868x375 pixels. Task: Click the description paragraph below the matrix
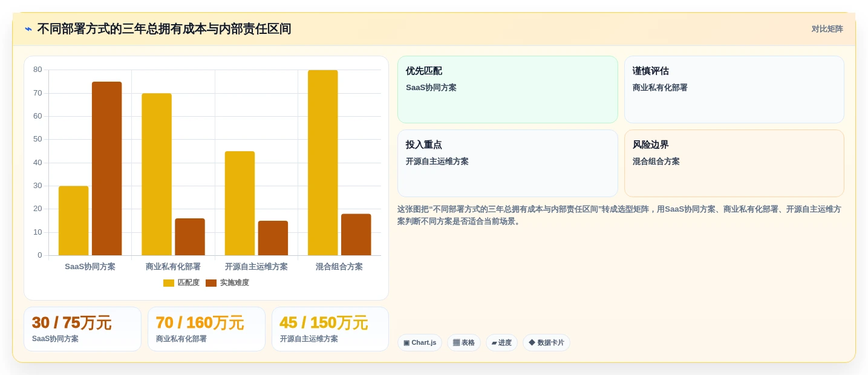(619, 215)
